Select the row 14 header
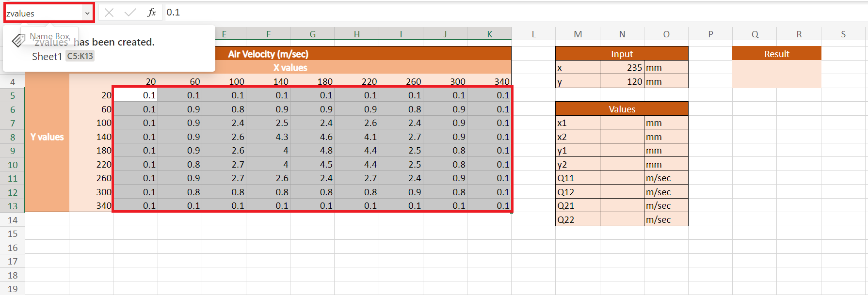The image size is (868, 295). (13, 220)
